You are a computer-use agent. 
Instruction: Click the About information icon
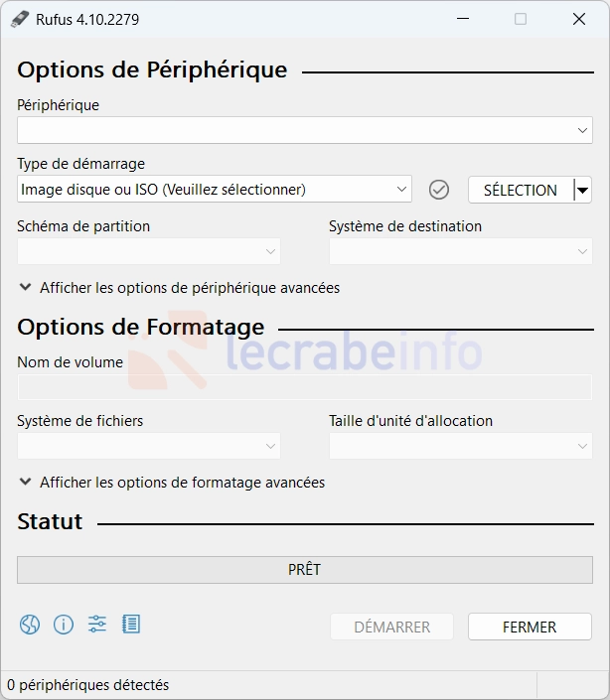(64, 625)
